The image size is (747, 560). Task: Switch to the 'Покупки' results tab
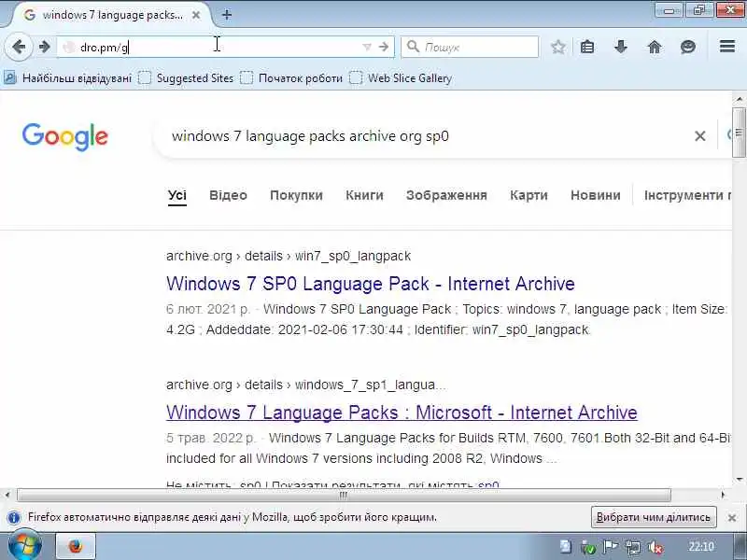pos(296,195)
